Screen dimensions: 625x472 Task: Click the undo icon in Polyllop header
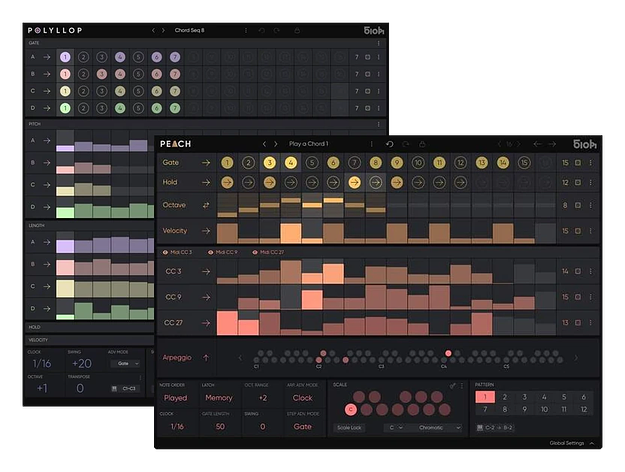coord(261,30)
